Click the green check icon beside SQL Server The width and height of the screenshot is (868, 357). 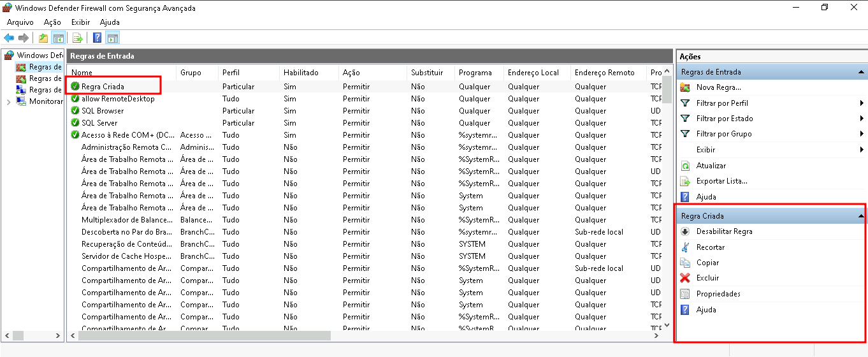click(x=75, y=123)
